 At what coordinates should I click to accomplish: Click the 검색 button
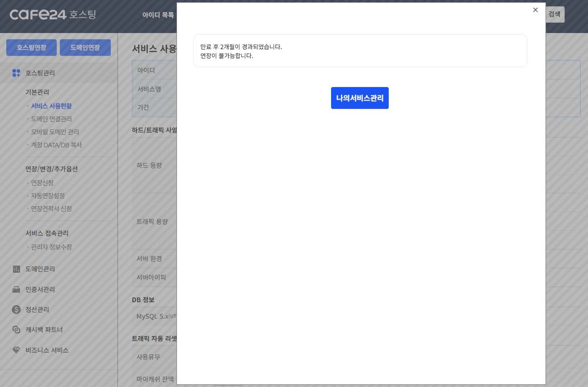[x=554, y=14]
